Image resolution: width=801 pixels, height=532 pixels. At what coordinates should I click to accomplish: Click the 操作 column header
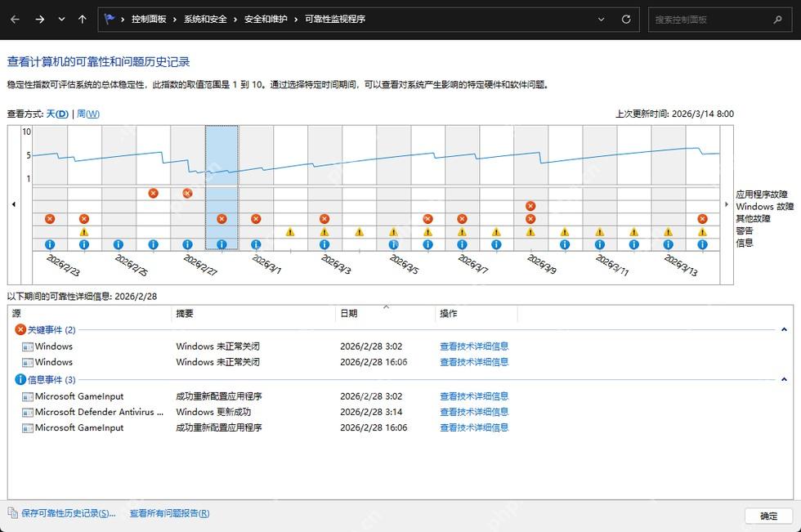[x=477, y=314]
